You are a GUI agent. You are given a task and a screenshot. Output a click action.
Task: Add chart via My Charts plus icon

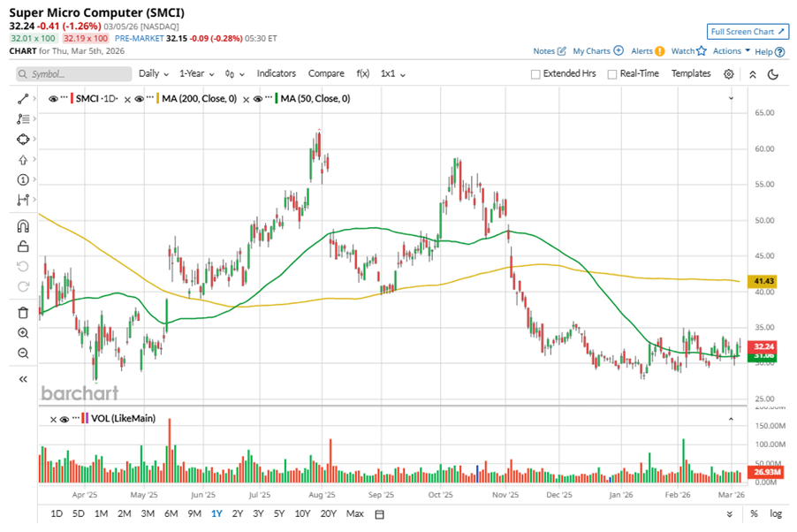[x=619, y=50]
